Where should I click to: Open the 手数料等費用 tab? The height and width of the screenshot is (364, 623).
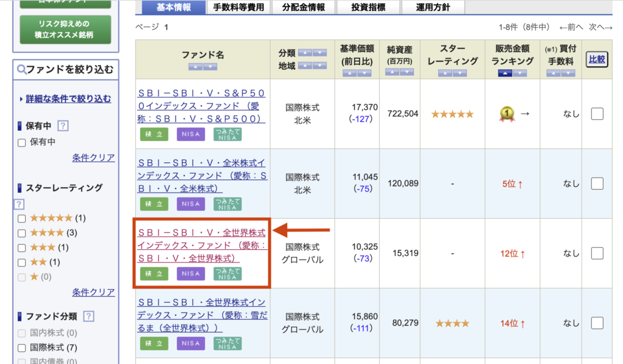(x=238, y=7)
